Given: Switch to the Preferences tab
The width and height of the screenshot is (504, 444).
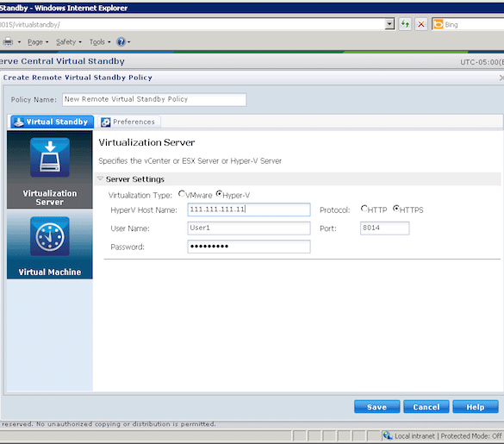Looking at the screenshot, I should pos(128,122).
